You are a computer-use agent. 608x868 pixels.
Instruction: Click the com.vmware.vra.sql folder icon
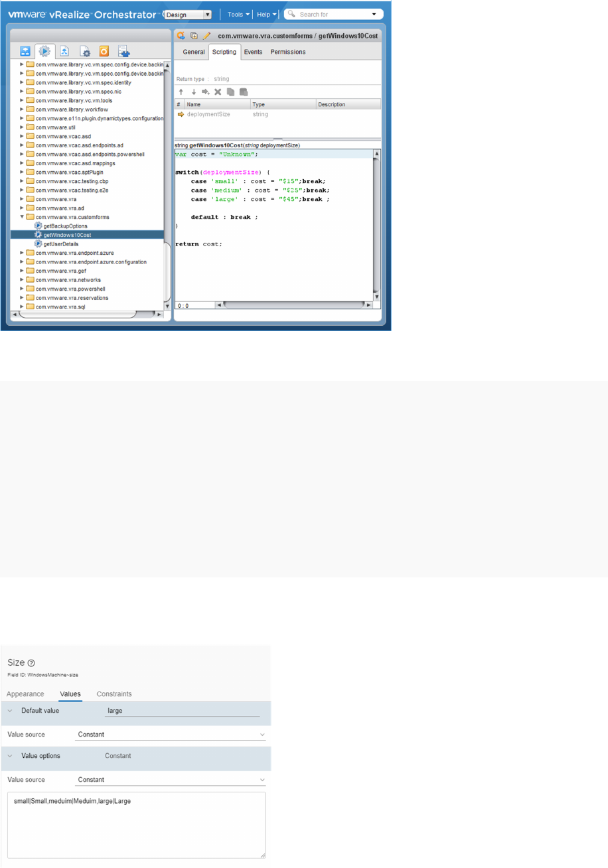pyautogui.click(x=30, y=307)
